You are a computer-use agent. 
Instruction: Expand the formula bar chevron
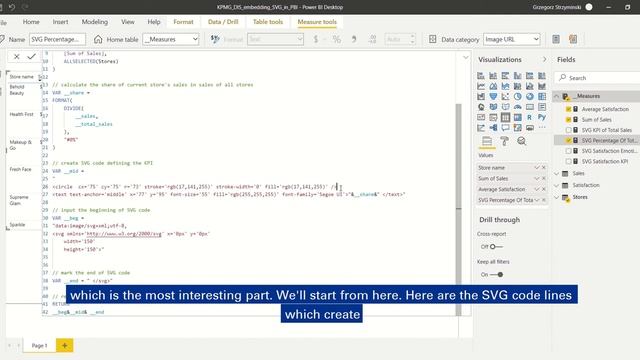(x=466, y=58)
